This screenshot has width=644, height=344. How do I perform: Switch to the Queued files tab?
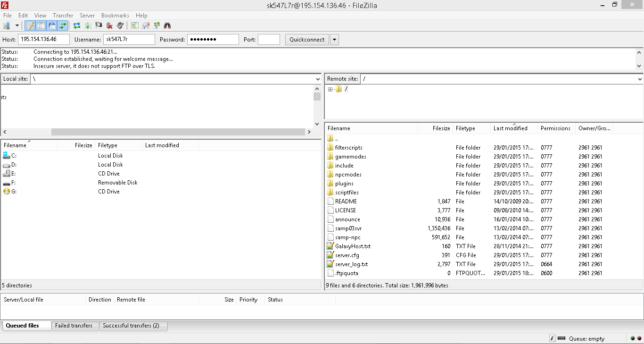(x=26, y=326)
